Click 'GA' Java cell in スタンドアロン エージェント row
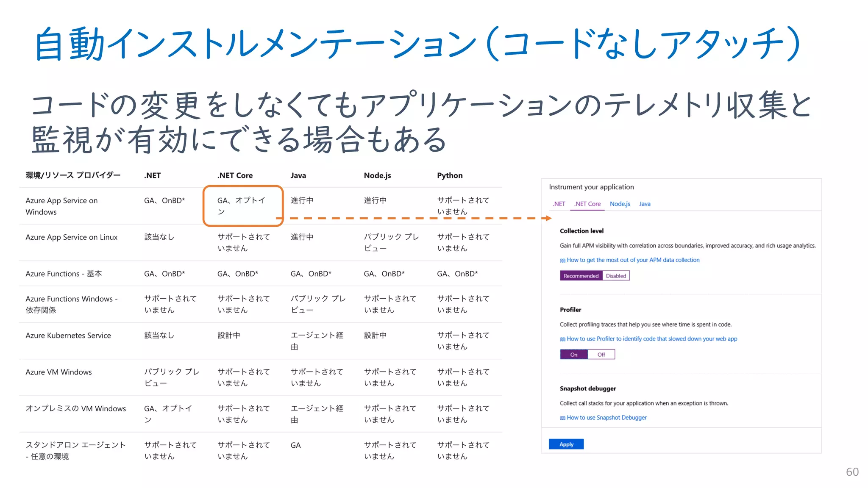Viewport: 868px width, 488px height. tap(295, 445)
